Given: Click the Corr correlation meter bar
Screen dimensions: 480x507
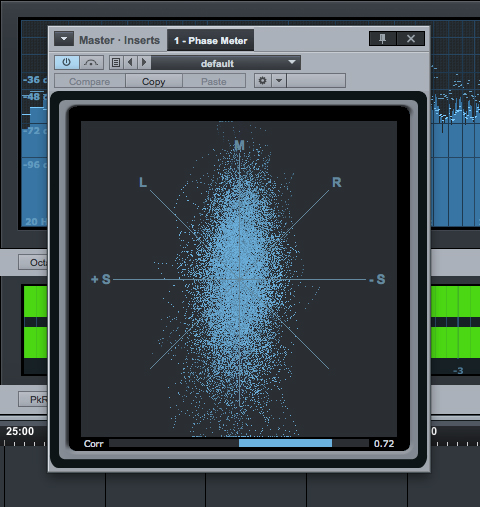Looking at the screenshot, I should click(x=239, y=443).
